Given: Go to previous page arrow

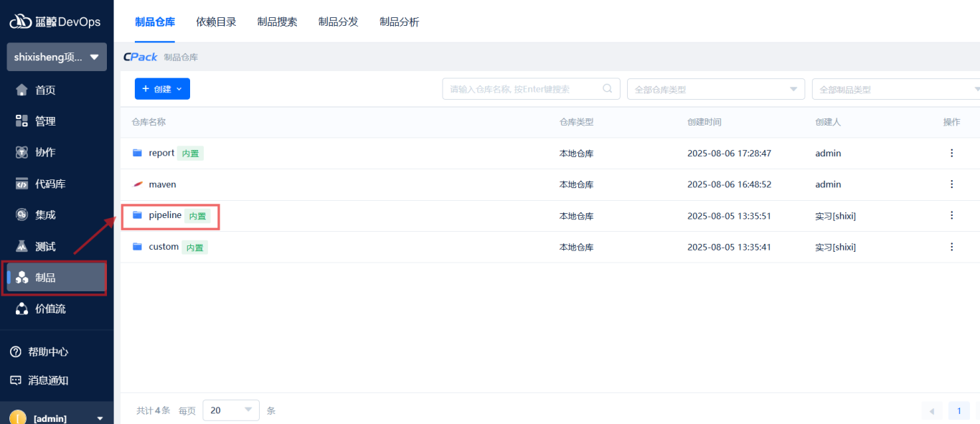Looking at the screenshot, I should 932,411.
